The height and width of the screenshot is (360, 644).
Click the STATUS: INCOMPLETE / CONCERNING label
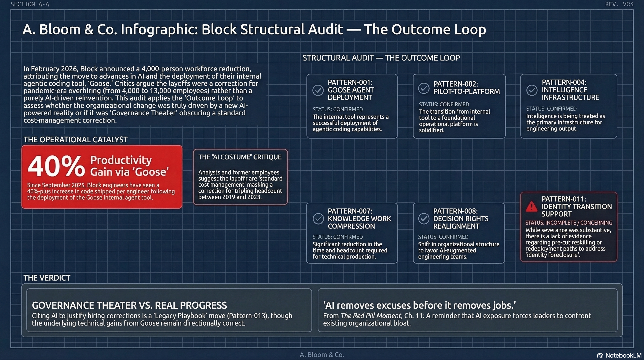coord(568,223)
